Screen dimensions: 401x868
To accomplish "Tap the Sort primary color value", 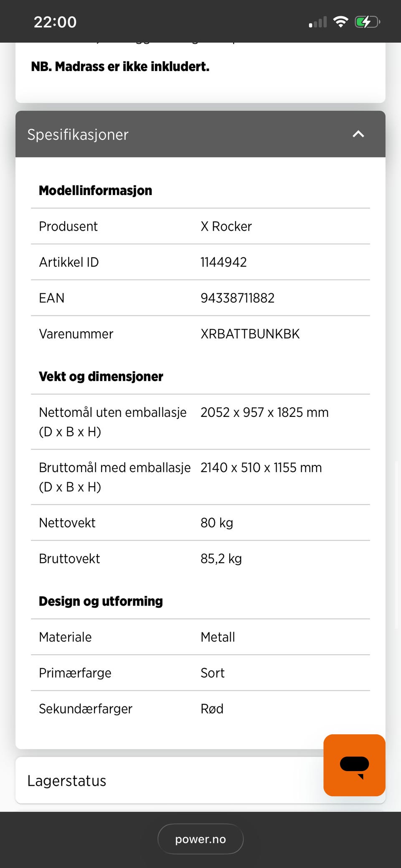I will tap(212, 673).
